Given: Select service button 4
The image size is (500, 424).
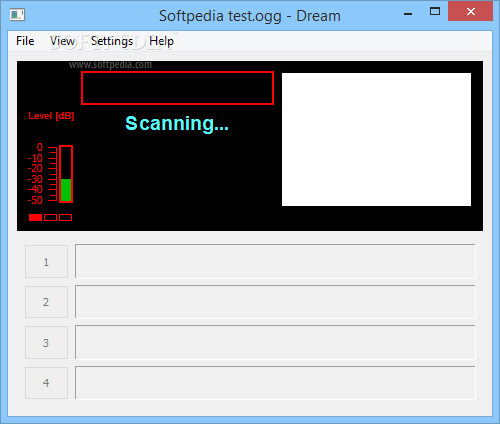Looking at the screenshot, I should point(46,383).
